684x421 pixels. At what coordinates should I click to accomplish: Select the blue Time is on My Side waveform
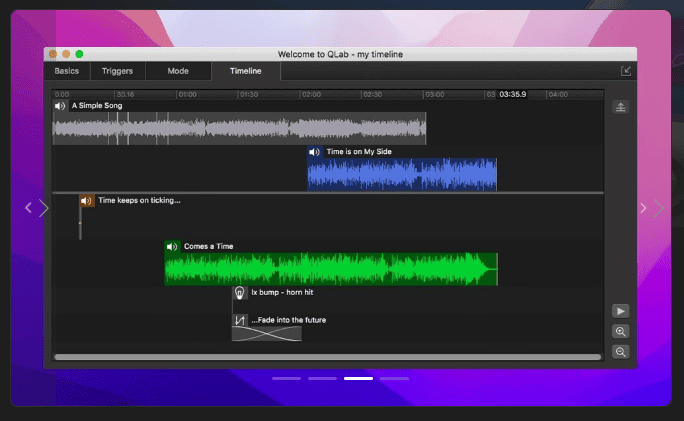click(402, 174)
